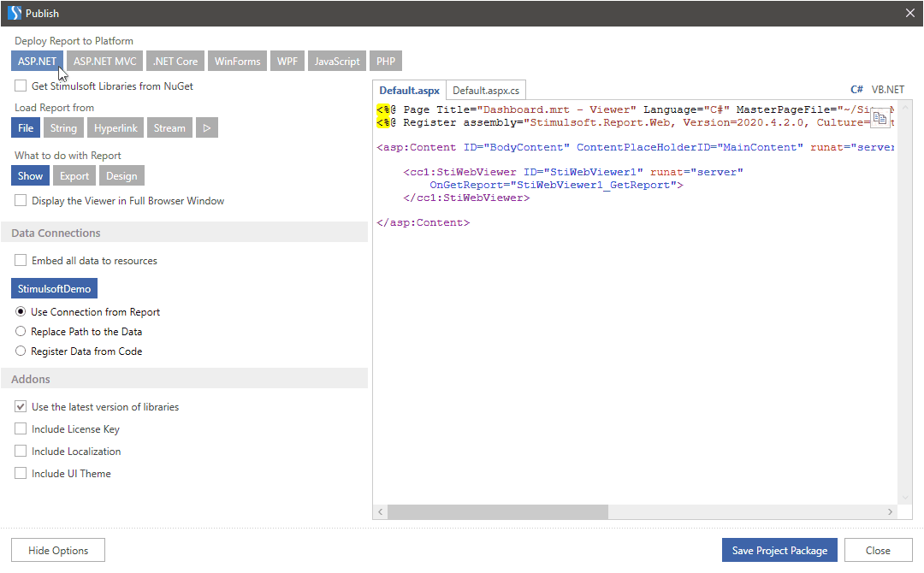
Task: Switch code language to VB.NET
Action: click(888, 90)
